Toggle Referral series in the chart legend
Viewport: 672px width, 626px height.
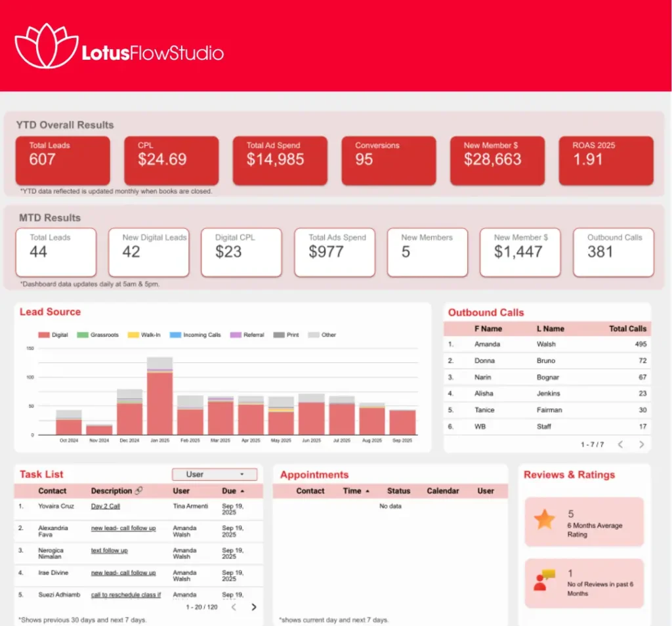coord(248,335)
